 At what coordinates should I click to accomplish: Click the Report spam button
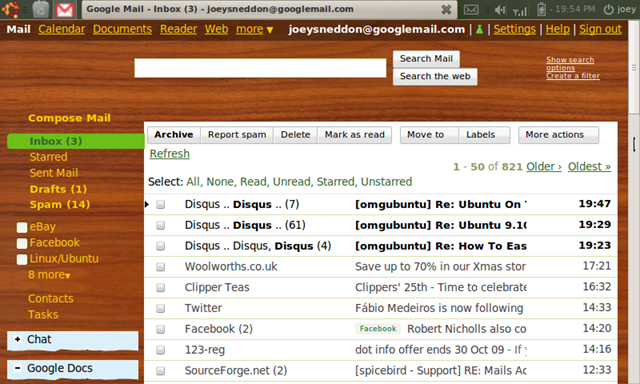tap(237, 135)
